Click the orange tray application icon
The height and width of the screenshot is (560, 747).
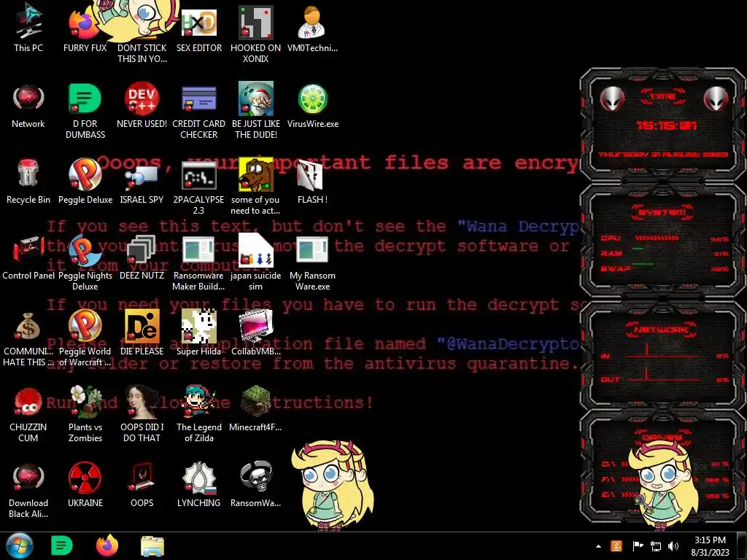616,546
